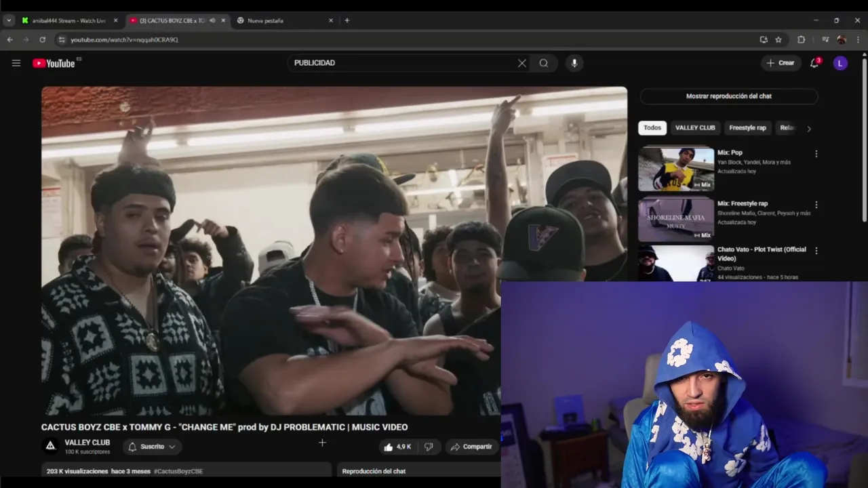Close the CACTUS BOYZ tab

223,20
